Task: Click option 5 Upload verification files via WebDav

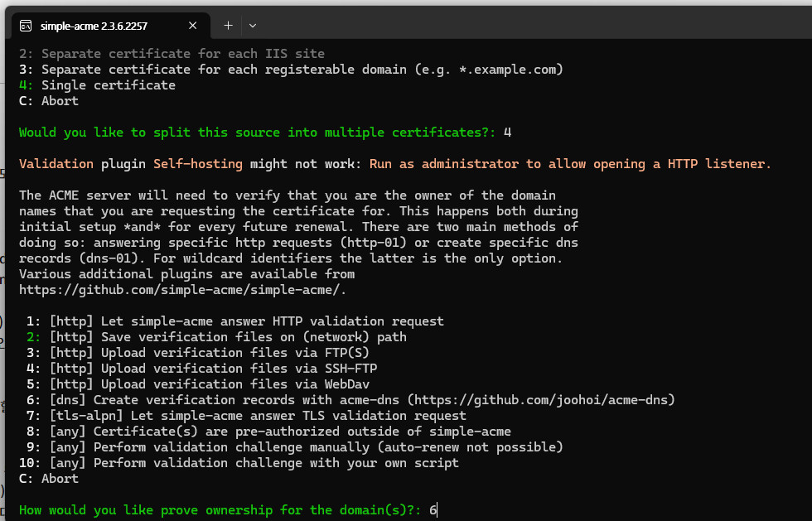Action: point(198,384)
